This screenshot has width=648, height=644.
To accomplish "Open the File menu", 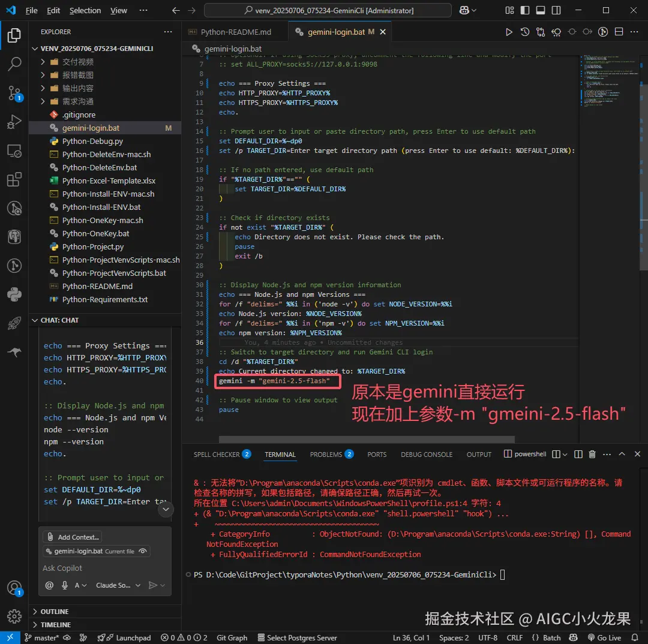I will [31, 10].
